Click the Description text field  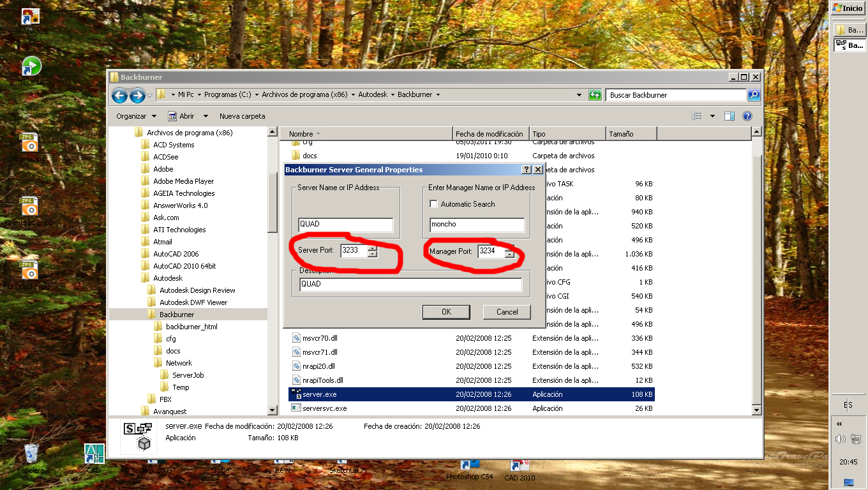[x=411, y=284]
